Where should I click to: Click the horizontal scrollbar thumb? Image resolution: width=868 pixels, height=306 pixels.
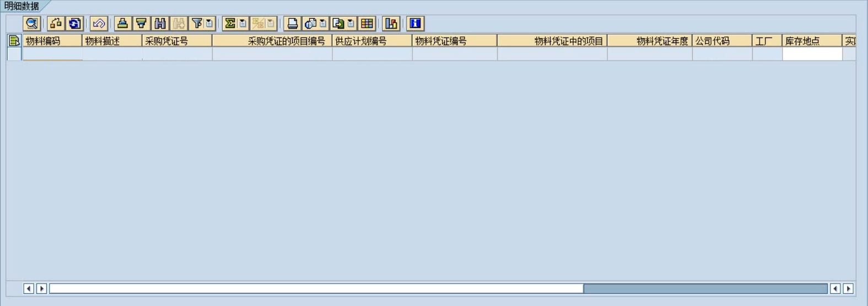click(705, 288)
